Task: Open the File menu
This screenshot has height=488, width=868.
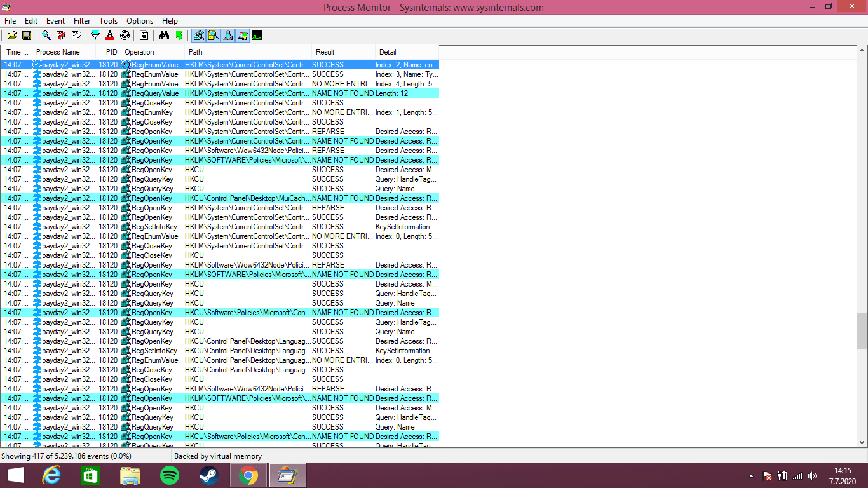Action: [x=10, y=21]
